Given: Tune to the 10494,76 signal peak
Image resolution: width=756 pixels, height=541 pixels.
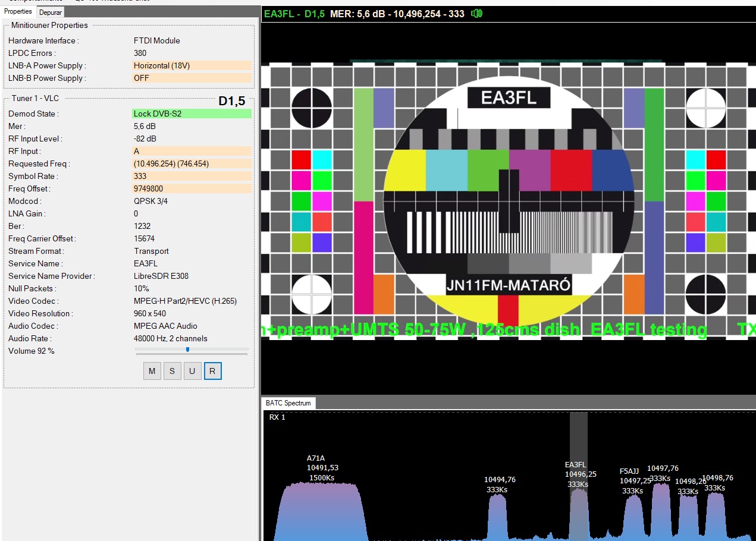Looking at the screenshot, I should pyautogui.click(x=497, y=516).
